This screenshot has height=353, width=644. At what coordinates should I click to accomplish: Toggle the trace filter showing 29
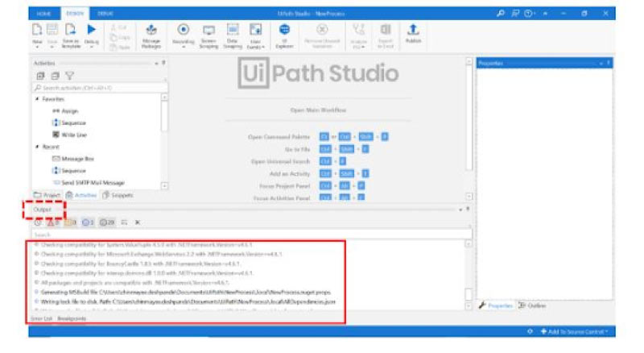click(x=107, y=222)
